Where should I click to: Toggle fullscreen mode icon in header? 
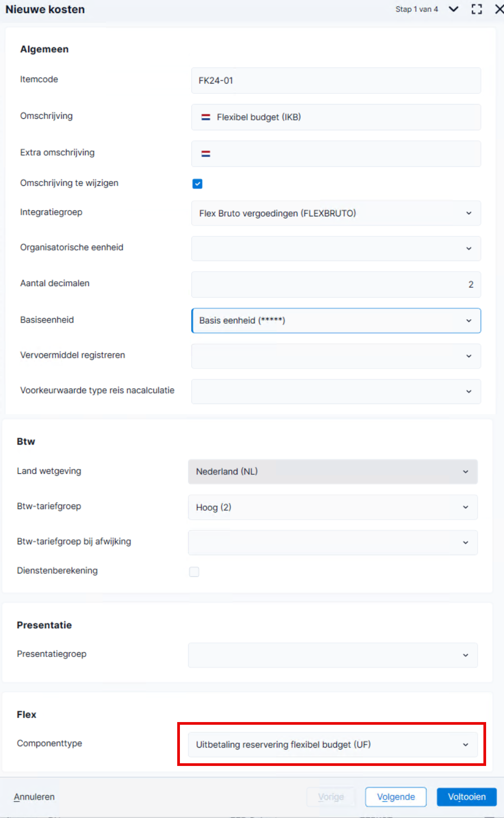476,9
